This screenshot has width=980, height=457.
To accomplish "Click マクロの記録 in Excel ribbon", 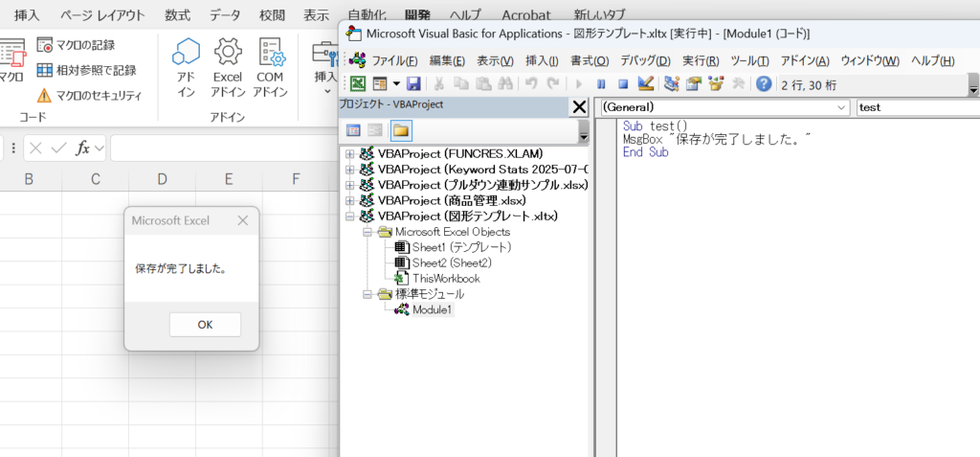I will click(x=77, y=45).
